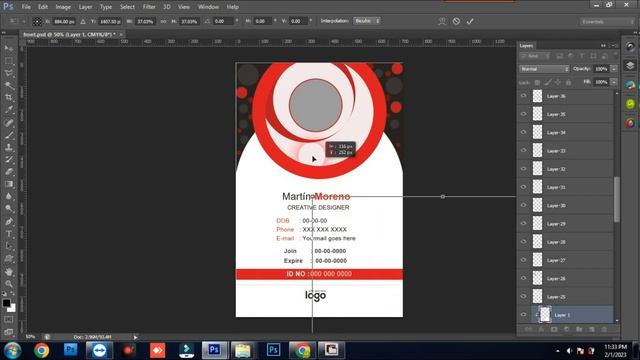The width and height of the screenshot is (640, 360).
Task: Select the Hand tool
Action: point(9,271)
